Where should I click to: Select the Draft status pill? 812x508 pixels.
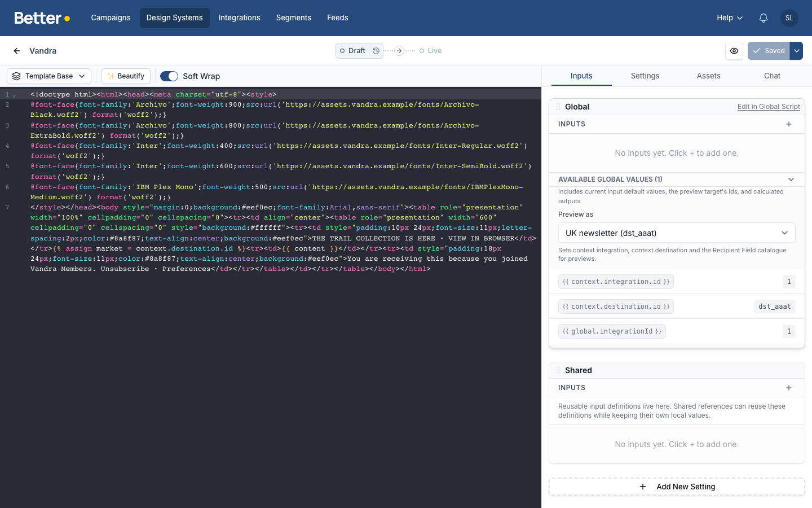tap(352, 51)
